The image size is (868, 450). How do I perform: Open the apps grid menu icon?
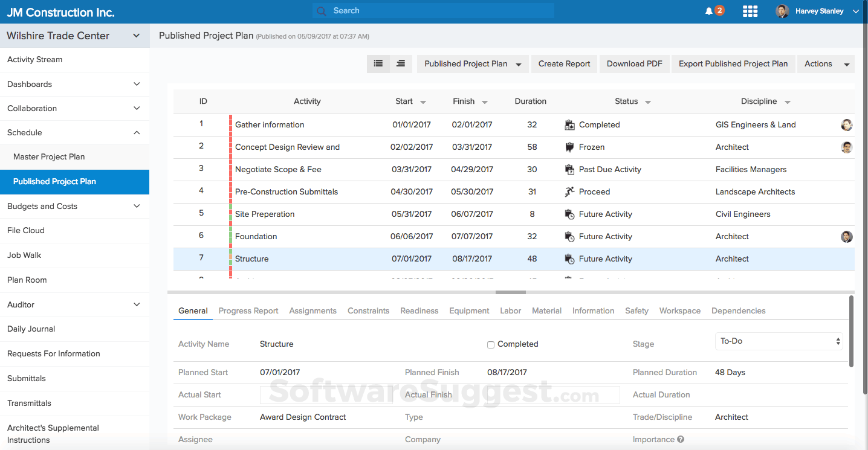coord(750,11)
